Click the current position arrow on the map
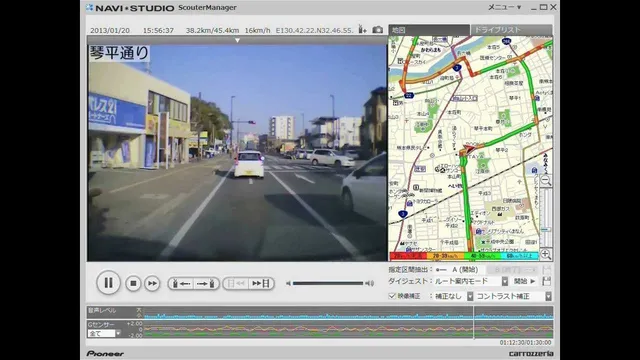Viewport: 640px width, 360px height. tap(469, 149)
